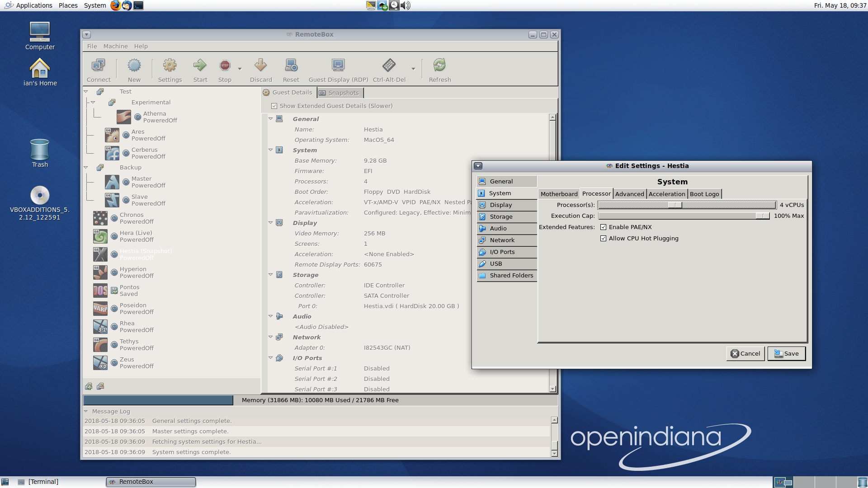Select Pontos guest in the list
868x488 pixels.
tap(129, 291)
